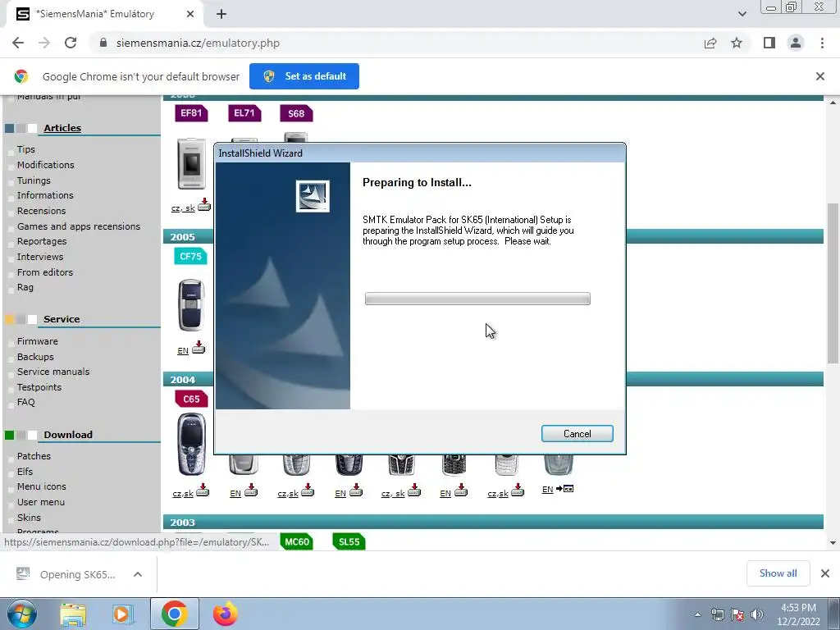Open the MC60 phone label
Viewport: 840px width, 630px height.
[x=297, y=541]
